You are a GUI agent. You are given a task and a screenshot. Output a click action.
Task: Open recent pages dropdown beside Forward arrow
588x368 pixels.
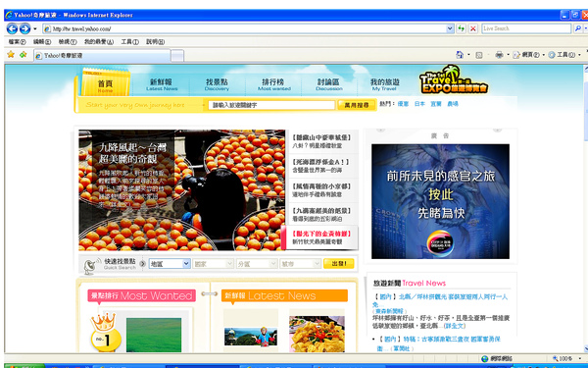(x=35, y=28)
